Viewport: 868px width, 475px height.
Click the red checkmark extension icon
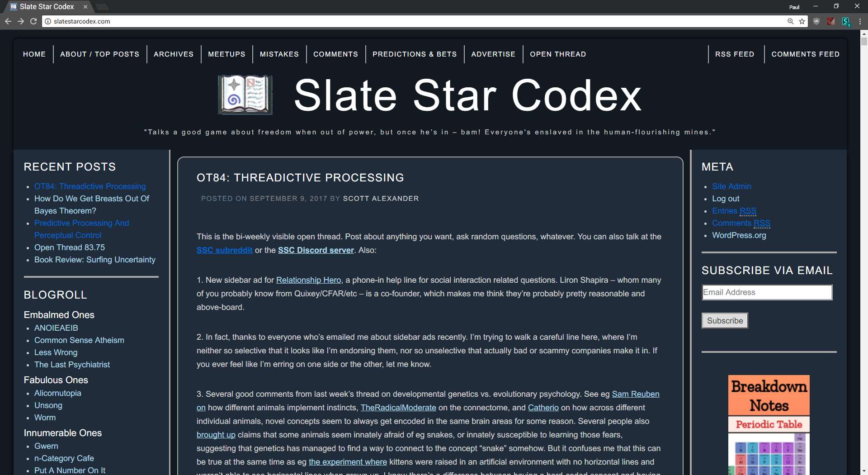(830, 21)
